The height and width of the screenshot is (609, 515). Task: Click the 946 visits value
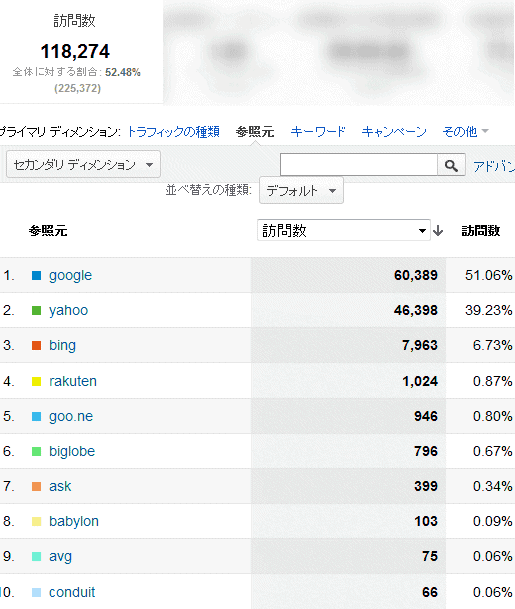coord(426,416)
